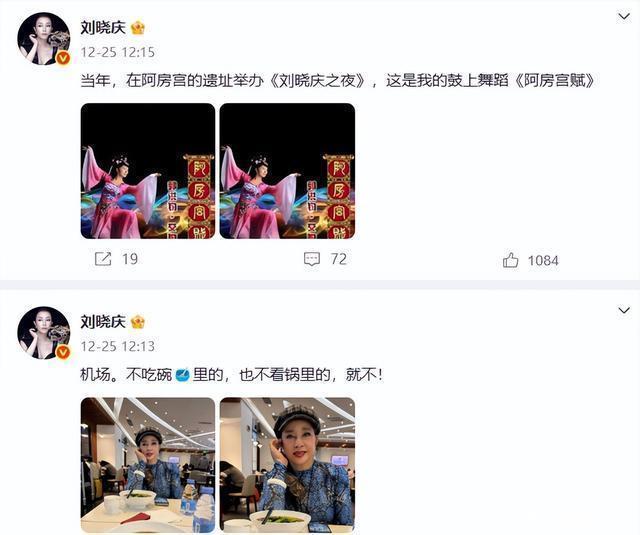Like the first post with thumbs-up icon
Viewport: 640px width, 535px height.
tap(511, 260)
